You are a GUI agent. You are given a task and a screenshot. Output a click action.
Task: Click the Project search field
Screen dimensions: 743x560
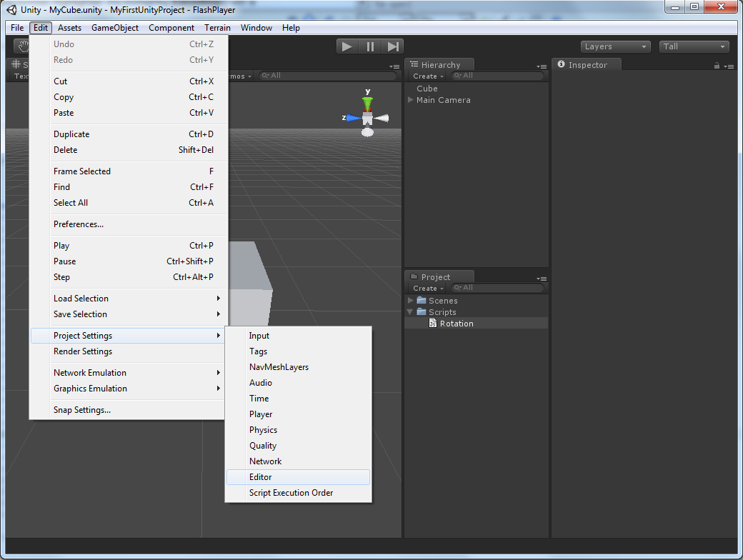pyautogui.click(x=497, y=288)
